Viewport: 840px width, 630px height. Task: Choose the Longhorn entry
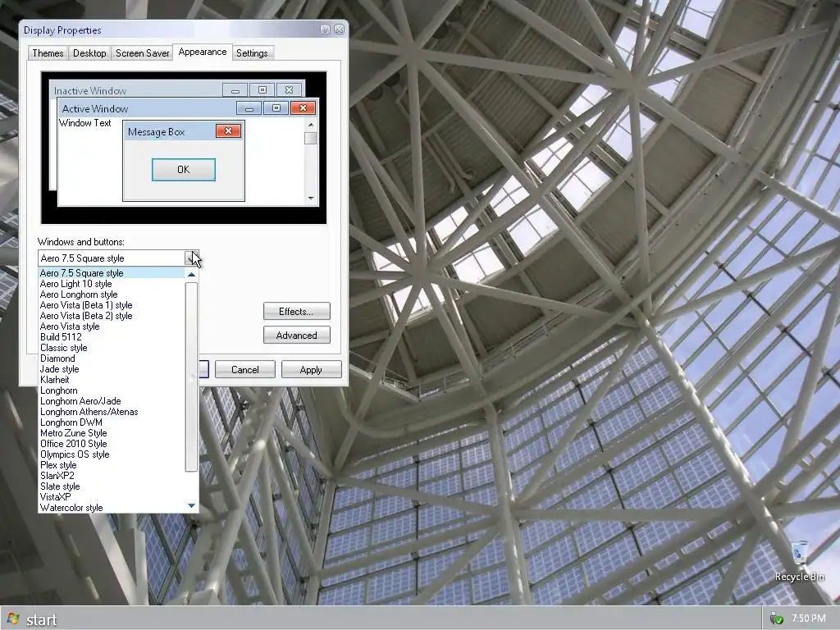(x=112, y=390)
